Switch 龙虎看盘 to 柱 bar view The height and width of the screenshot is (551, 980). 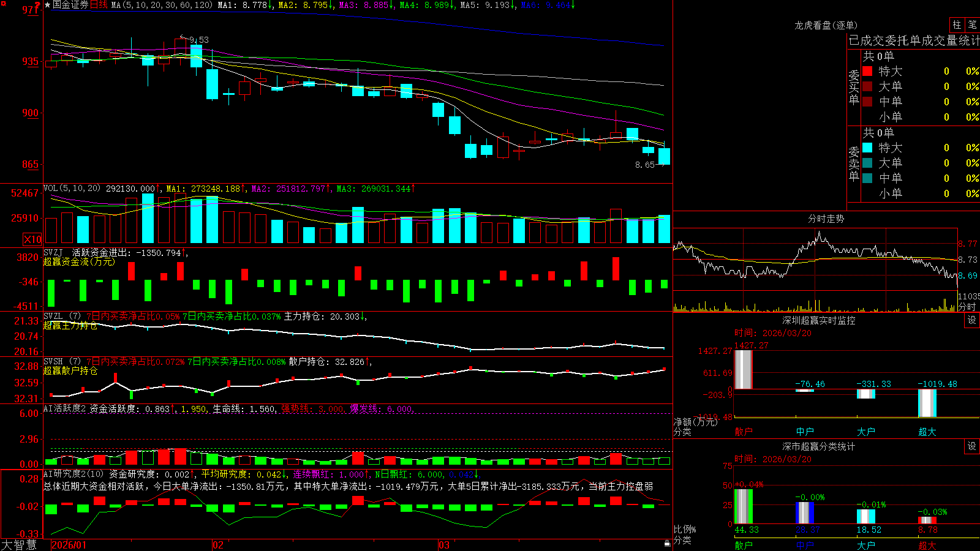(x=957, y=24)
